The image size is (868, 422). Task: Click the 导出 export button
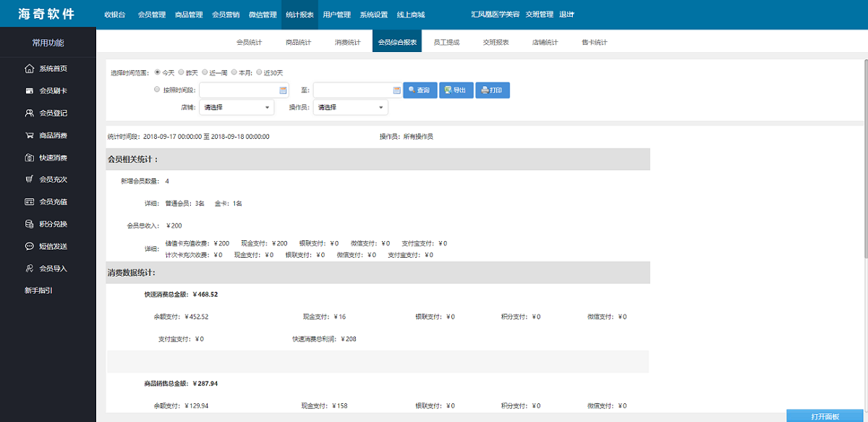(x=456, y=90)
